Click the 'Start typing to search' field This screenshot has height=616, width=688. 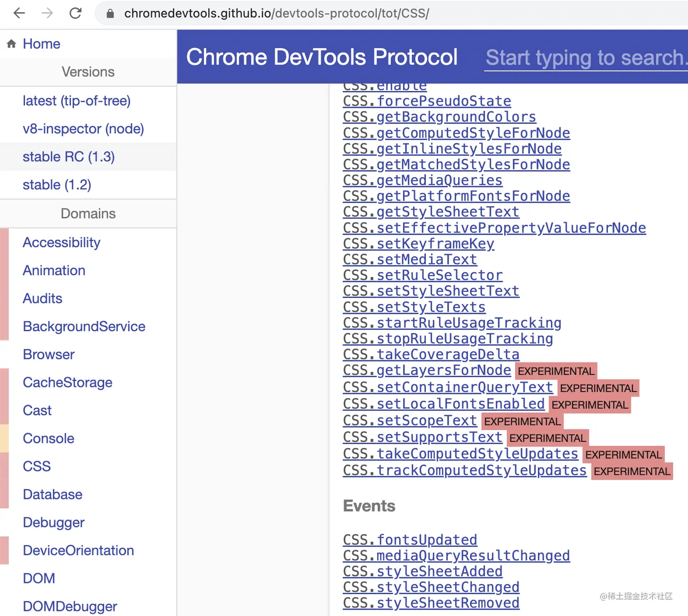[586, 58]
